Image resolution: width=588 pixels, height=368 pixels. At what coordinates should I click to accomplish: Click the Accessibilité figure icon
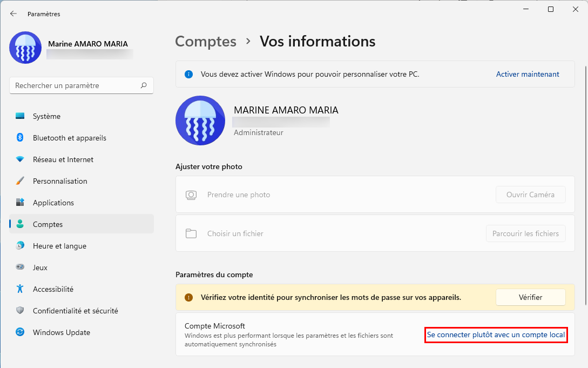click(20, 289)
